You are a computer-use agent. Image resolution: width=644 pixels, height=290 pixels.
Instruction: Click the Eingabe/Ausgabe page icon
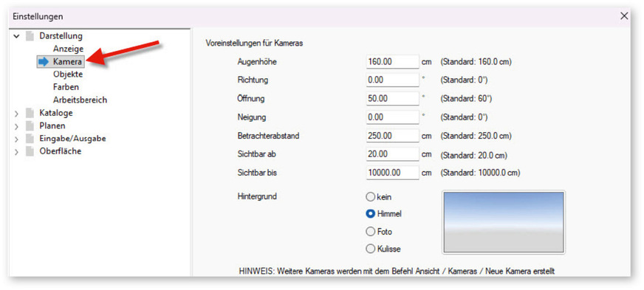30,138
